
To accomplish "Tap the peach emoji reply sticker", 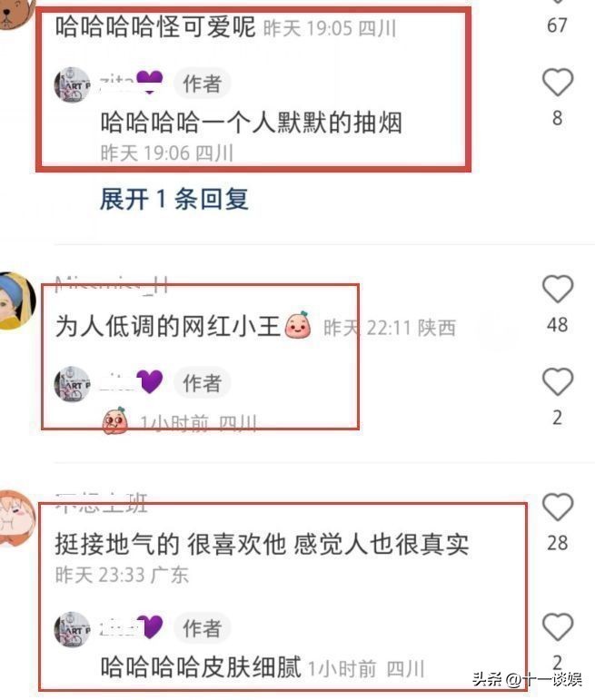I will point(115,420).
